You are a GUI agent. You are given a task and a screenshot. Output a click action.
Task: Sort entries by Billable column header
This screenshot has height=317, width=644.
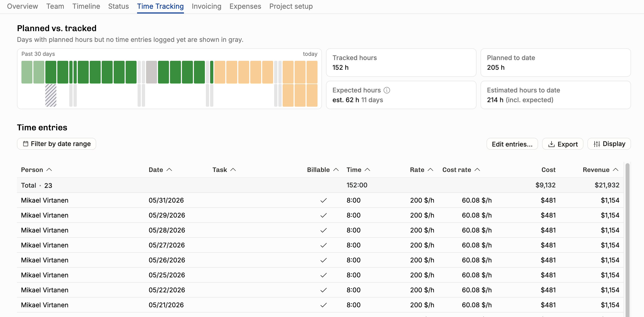323,170
